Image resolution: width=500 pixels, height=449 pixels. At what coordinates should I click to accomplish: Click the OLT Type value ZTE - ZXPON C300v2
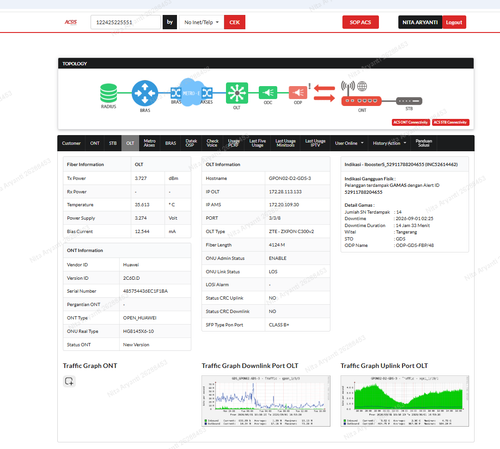click(x=291, y=231)
